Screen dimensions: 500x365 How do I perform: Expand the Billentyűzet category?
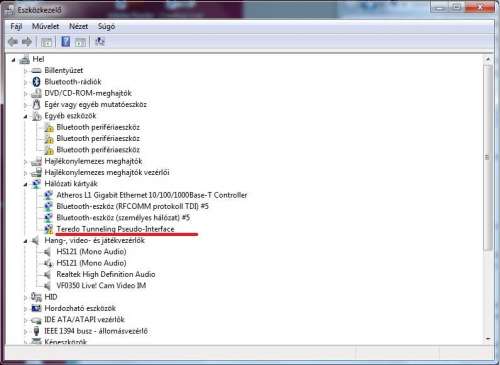tap(25, 71)
